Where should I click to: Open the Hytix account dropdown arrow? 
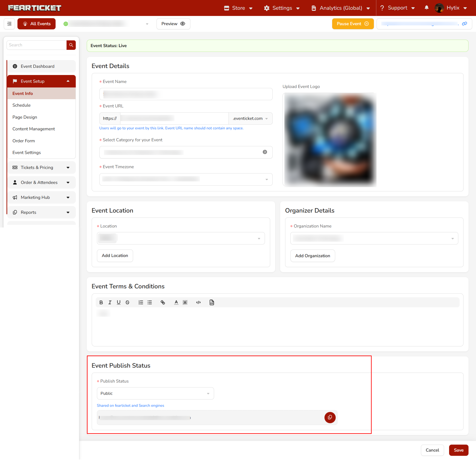[x=465, y=8]
